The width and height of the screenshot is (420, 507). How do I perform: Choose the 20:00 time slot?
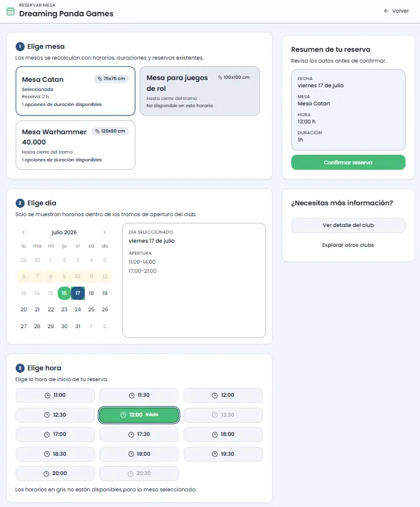pos(55,473)
